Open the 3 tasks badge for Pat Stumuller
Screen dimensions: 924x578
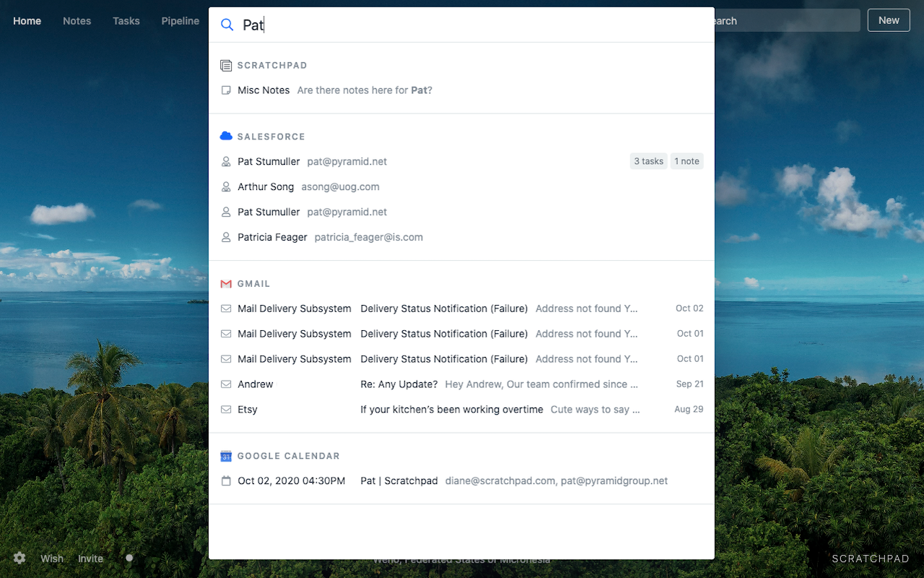[648, 161]
